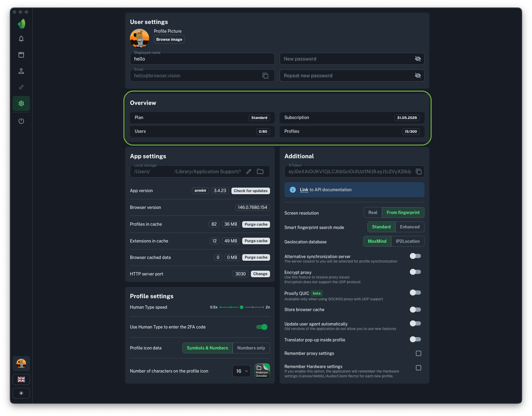Screen dimensions: 532x416
Task: Open the notifications bell in sidebar
Action: point(21,39)
